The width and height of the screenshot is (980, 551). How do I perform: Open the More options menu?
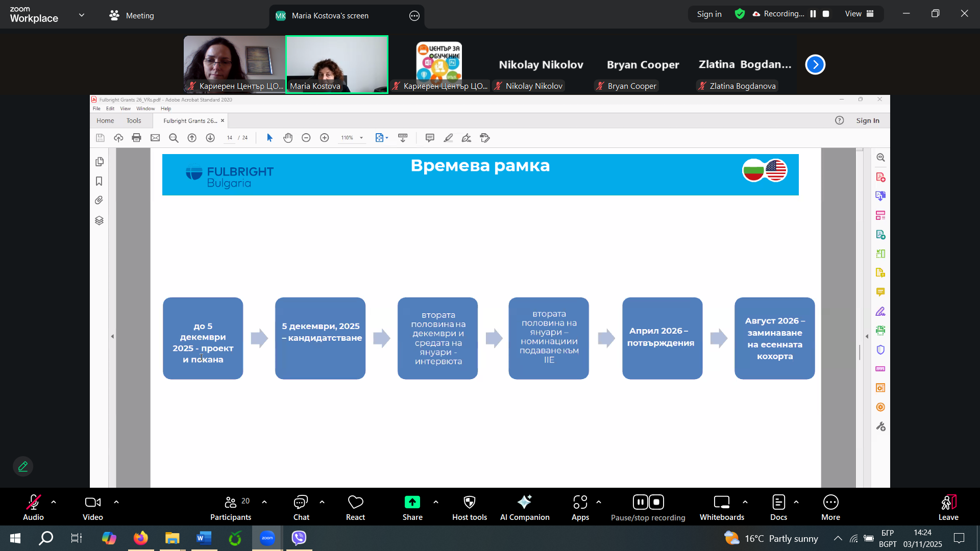click(x=830, y=508)
